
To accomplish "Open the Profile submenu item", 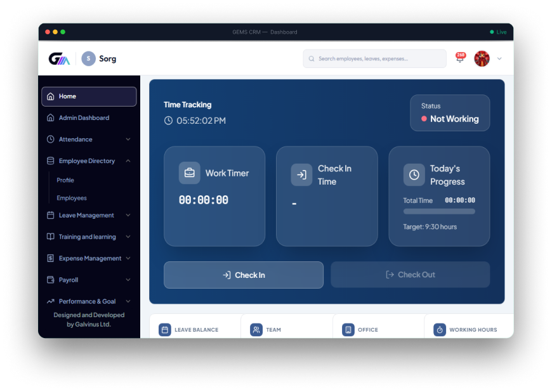I will 65,180.
